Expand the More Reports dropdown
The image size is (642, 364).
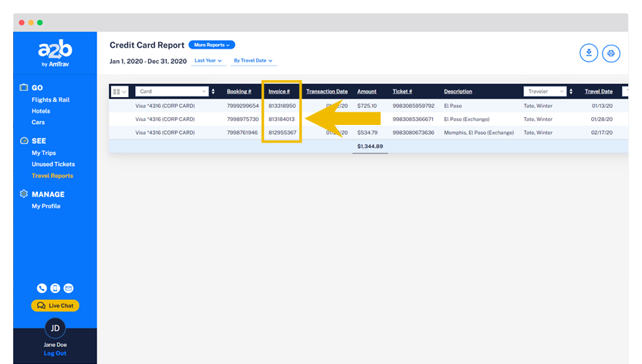click(x=211, y=45)
